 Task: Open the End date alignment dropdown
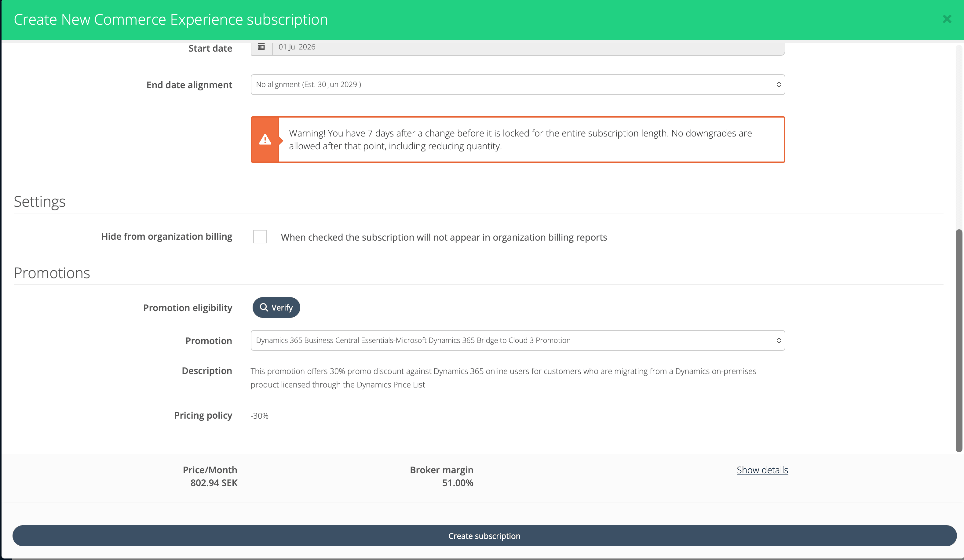517,85
